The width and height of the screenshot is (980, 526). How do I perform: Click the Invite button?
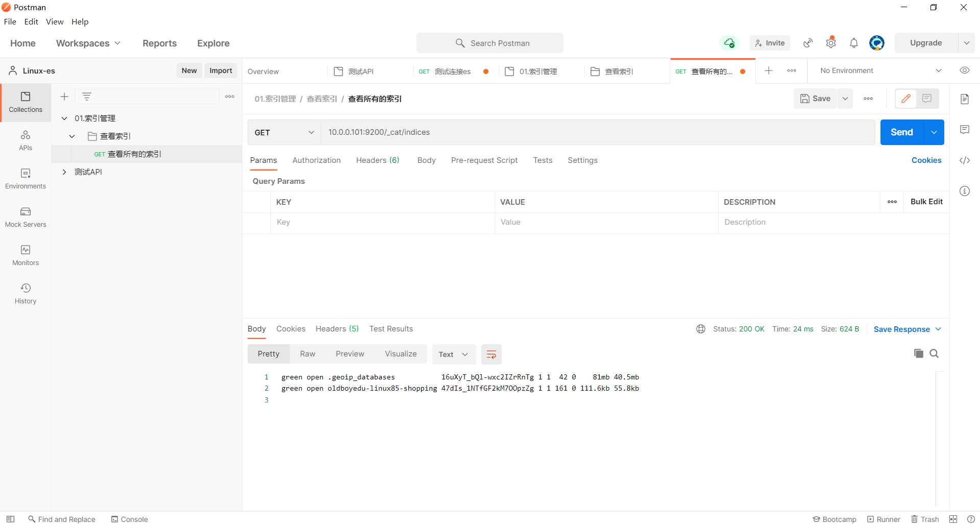tap(770, 43)
